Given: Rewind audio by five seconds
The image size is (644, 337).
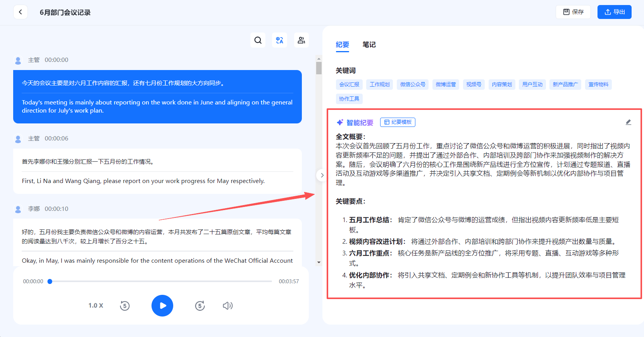Looking at the screenshot, I should 125,306.
